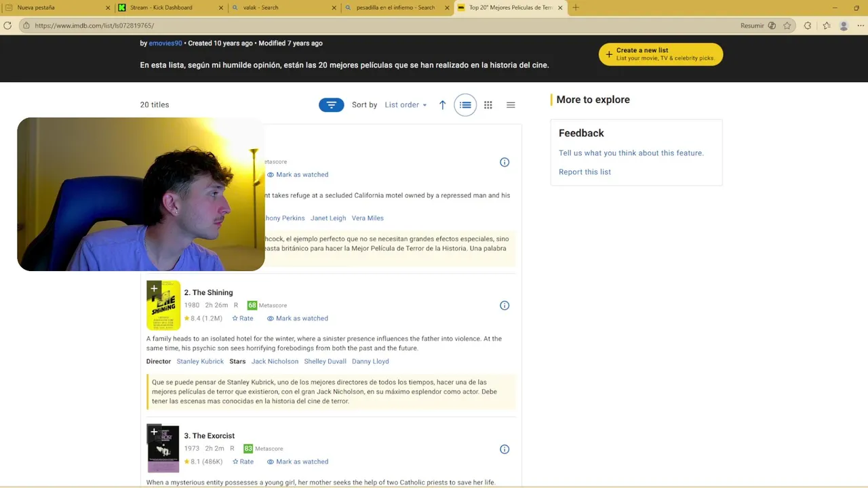Screen dimensions: 868x488
Task: Open the favorites list icon
Action: 827,26
